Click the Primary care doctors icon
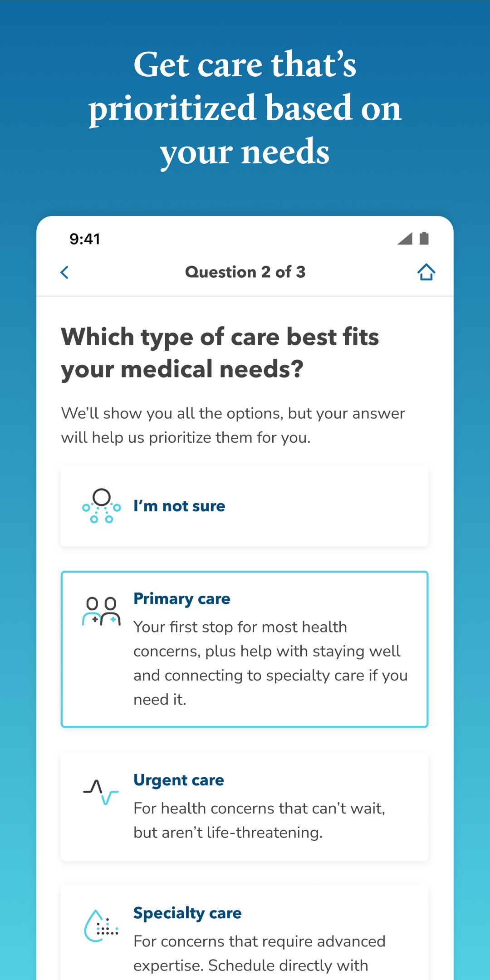The width and height of the screenshot is (490, 980). coord(102,611)
